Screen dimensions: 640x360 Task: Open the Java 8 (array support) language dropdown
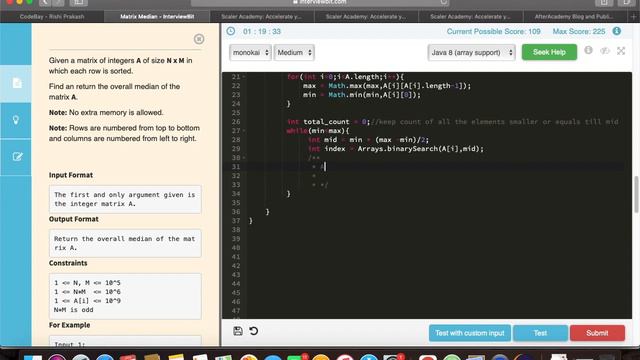pyautogui.click(x=471, y=53)
